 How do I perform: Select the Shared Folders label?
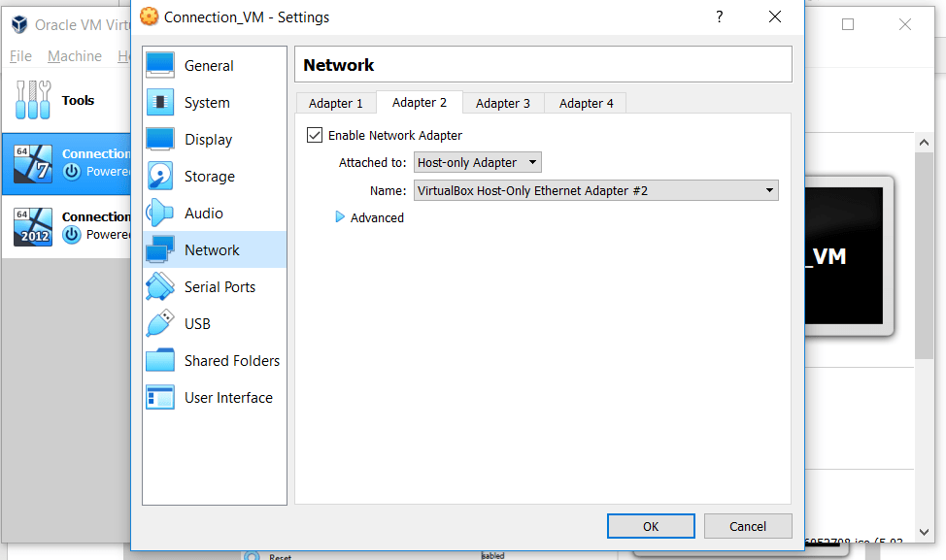tap(232, 360)
